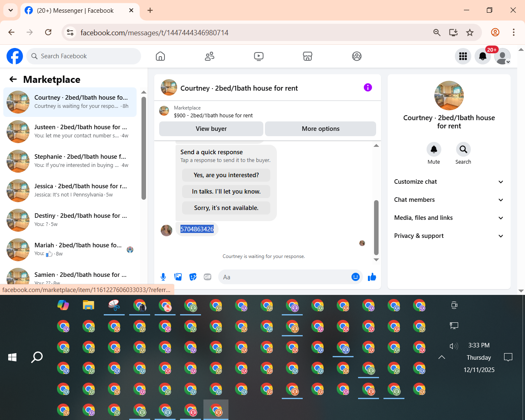
Task: Open the Marketplace storefront icon
Action: [308, 56]
